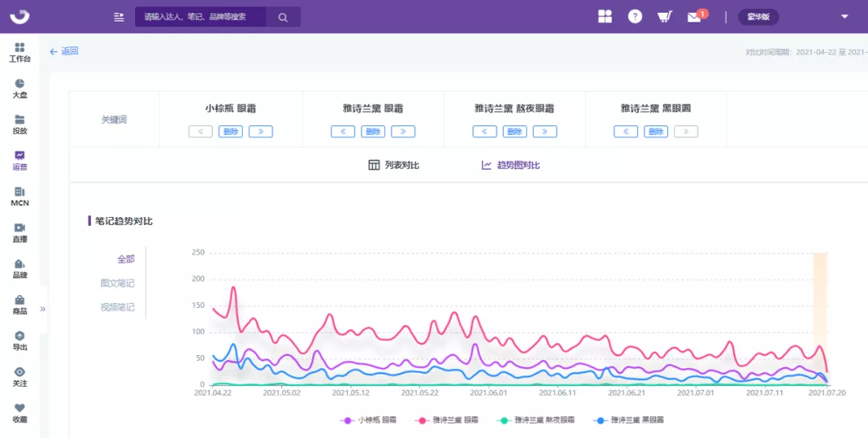Open the 投放 sidebar item
Image resolution: width=868 pixels, height=438 pixels.
click(x=19, y=125)
